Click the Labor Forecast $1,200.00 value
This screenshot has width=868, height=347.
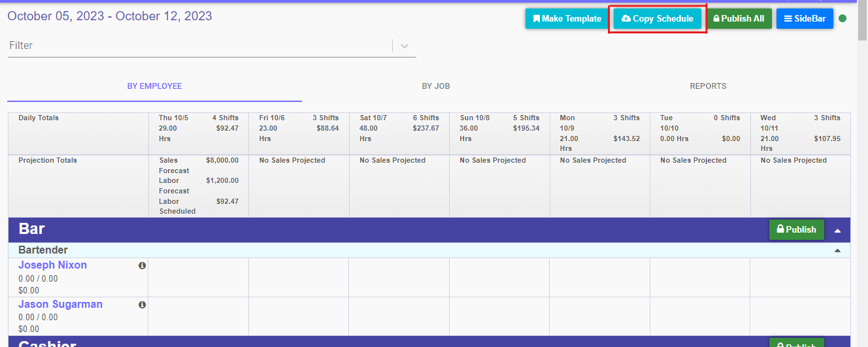click(222, 180)
